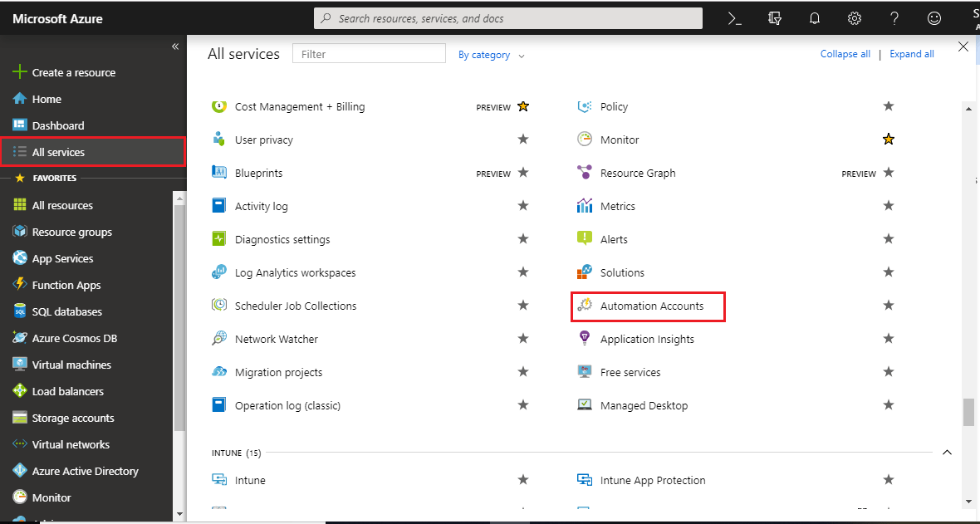
Task: Open All services in sidebar
Action: [x=92, y=152]
